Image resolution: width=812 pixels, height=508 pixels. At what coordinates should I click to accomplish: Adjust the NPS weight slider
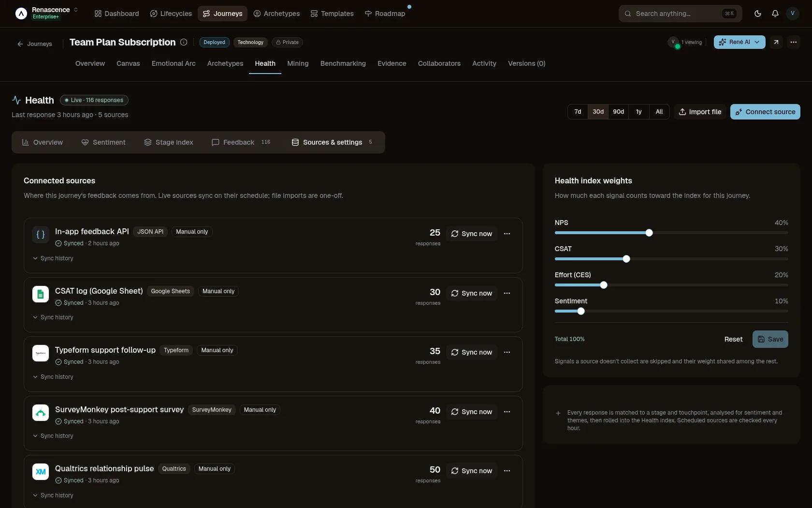(649, 233)
